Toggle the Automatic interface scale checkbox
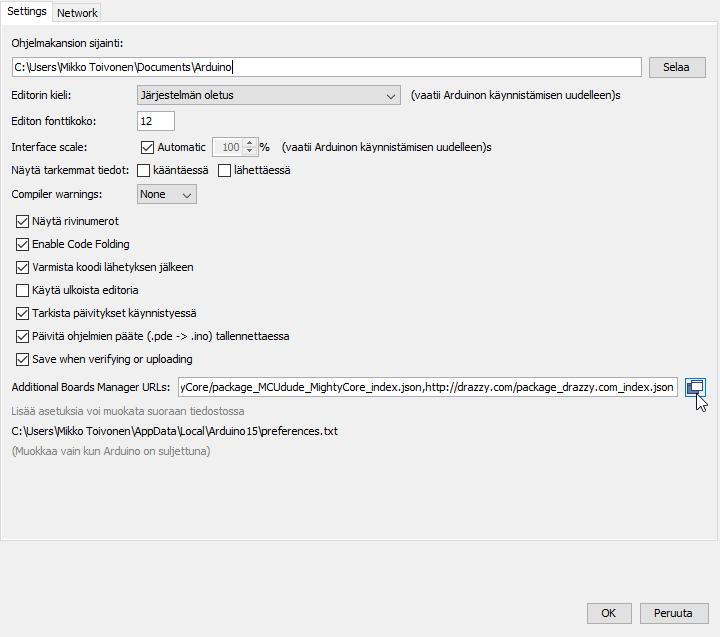The height and width of the screenshot is (637, 720). point(147,147)
